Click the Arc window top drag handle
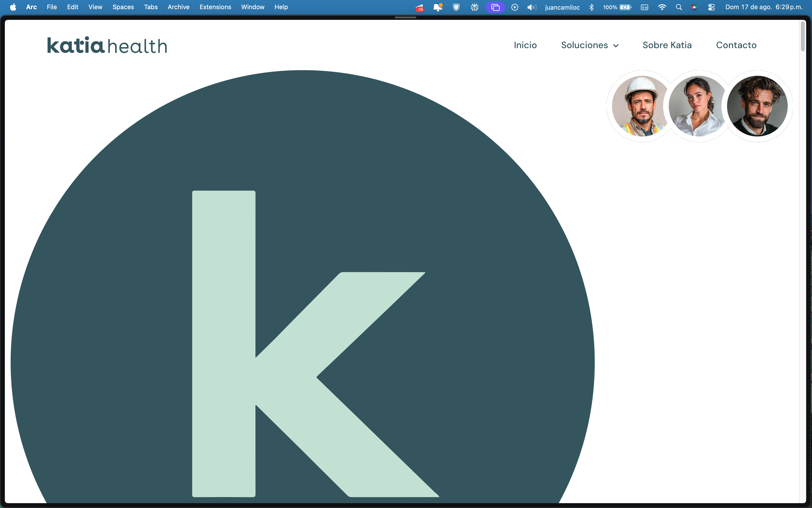The image size is (812, 508). pyautogui.click(x=405, y=17)
